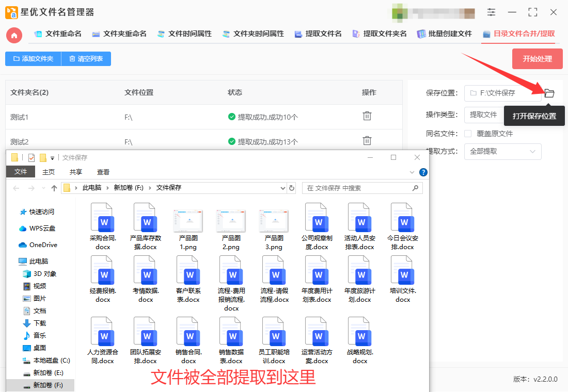Refresh the Explorer address bar
The image size is (568, 392).
(292, 188)
